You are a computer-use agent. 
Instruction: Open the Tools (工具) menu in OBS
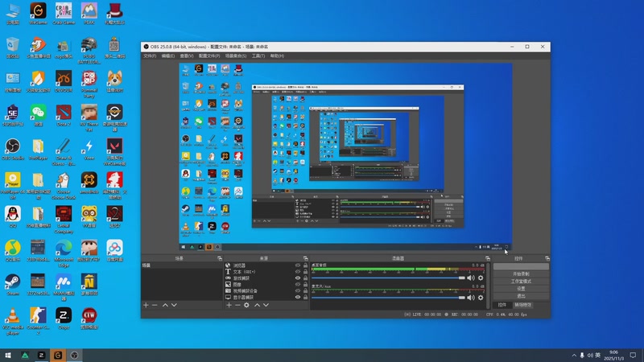pyautogui.click(x=258, y=56)
